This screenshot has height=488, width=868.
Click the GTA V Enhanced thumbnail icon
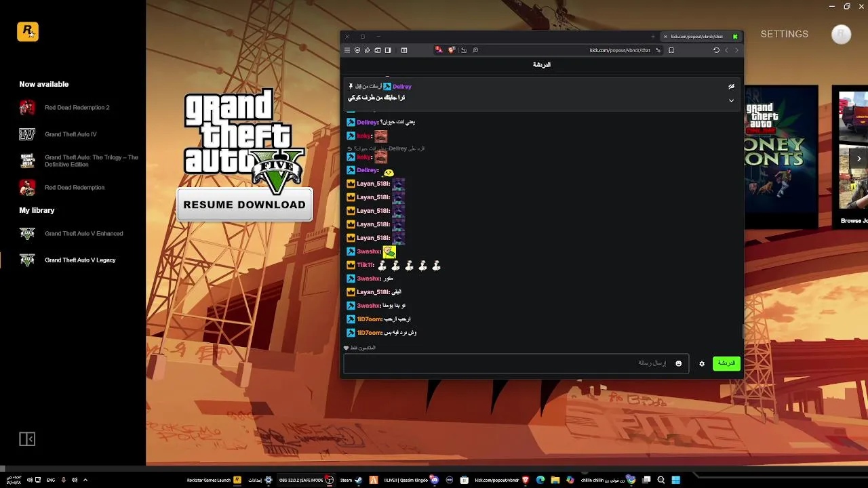27,233
